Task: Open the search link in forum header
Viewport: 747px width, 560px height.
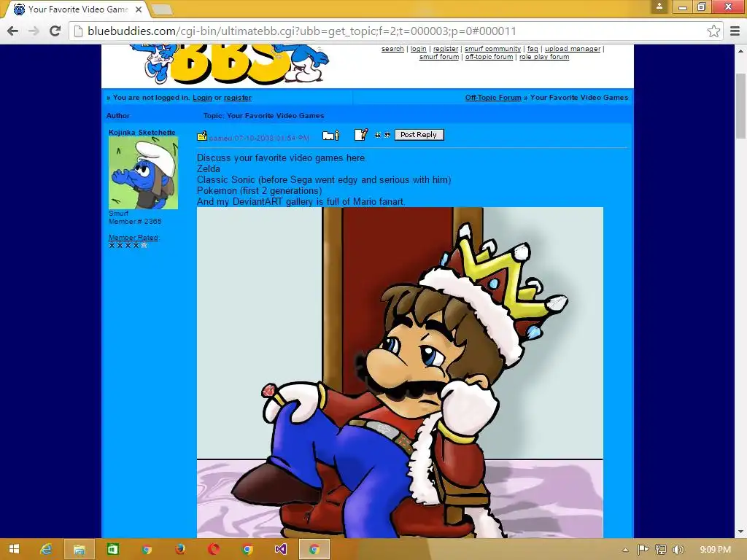Action: pyautogui.click(x=392, y=49)
